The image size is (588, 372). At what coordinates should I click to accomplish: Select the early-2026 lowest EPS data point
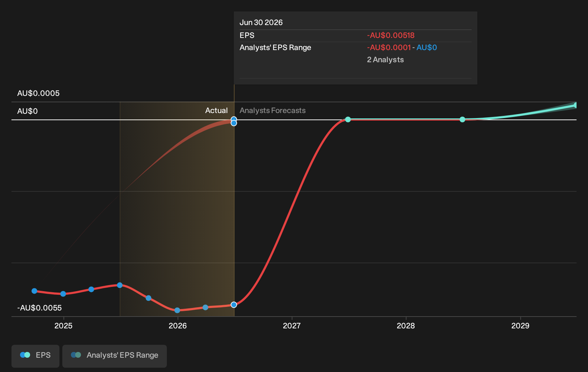177,310
